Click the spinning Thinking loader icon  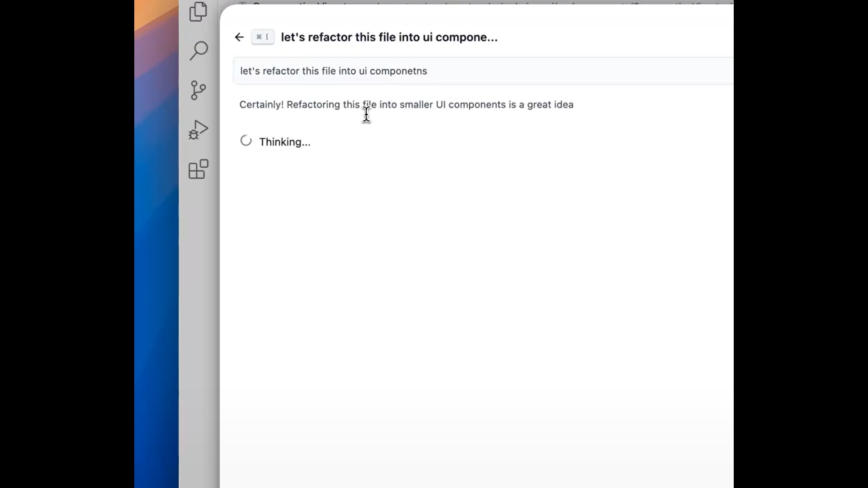[246, 141]
